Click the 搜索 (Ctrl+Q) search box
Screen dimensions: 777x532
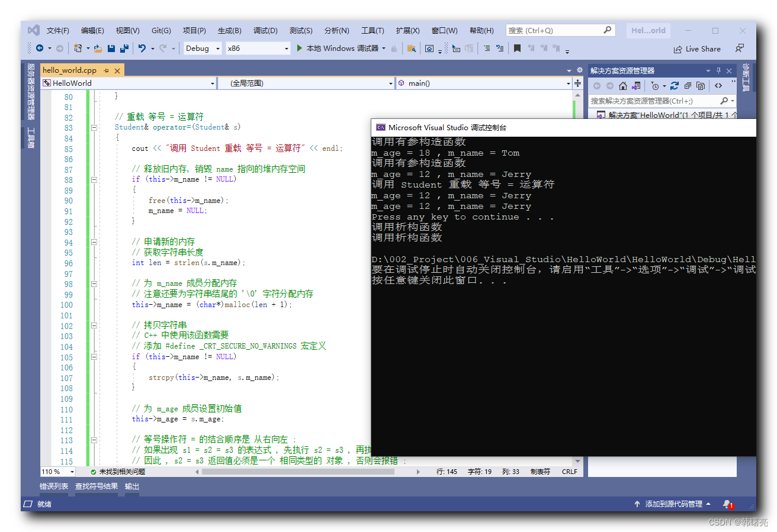tap(560, 30)
